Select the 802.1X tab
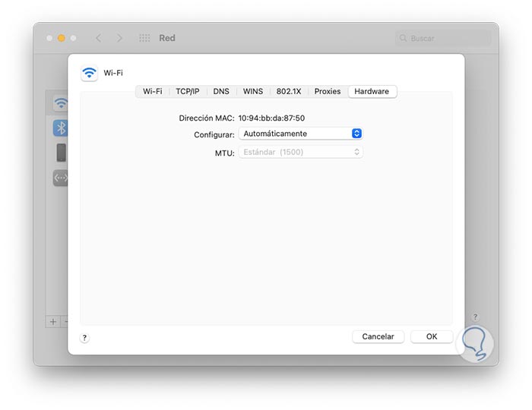Screen dimensions: 532x410 coord(289,91)
